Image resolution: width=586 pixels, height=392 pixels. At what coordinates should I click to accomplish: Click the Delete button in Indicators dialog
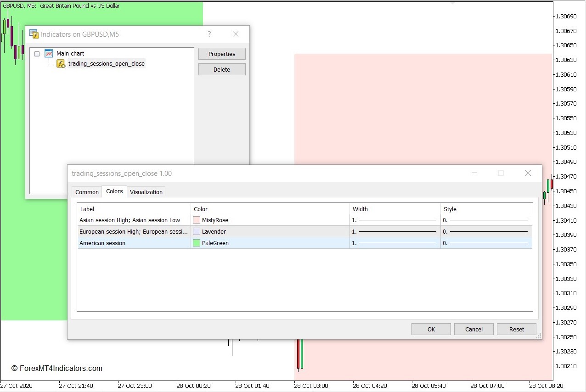[222, 69]
